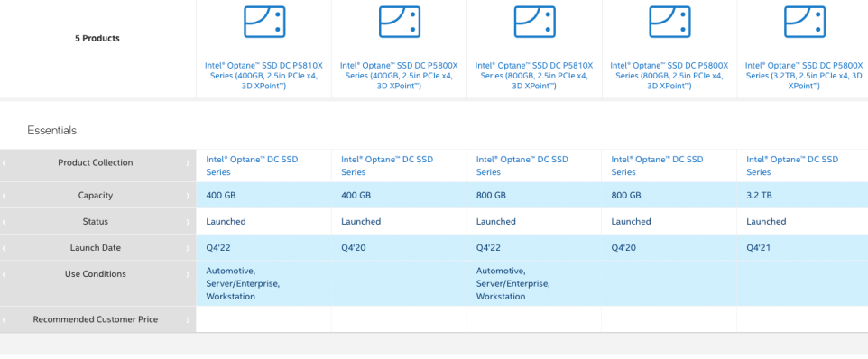Click Use Conditions text for P5810X 800GB
This screenshot has height=359, width=868.
[x=513, y=284]
